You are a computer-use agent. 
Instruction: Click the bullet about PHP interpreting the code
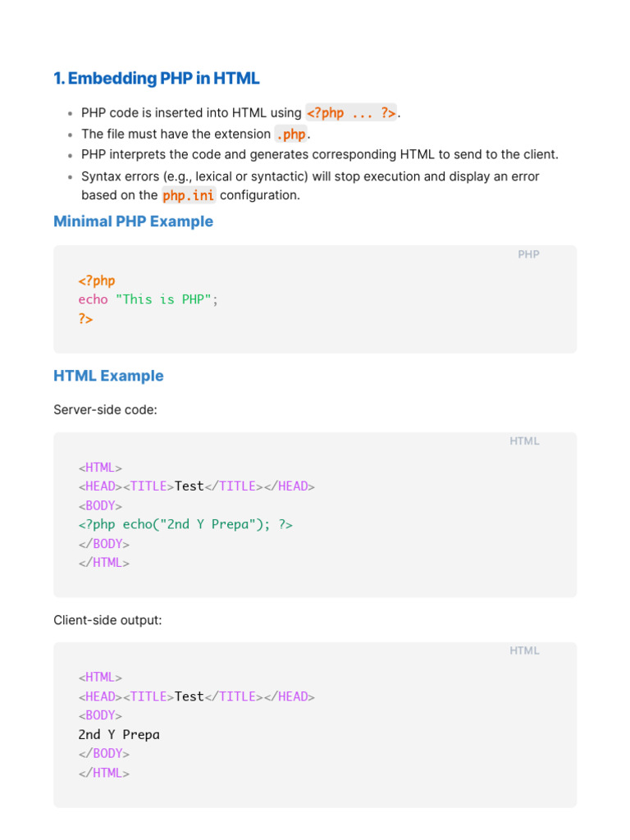tap(319, 154)
